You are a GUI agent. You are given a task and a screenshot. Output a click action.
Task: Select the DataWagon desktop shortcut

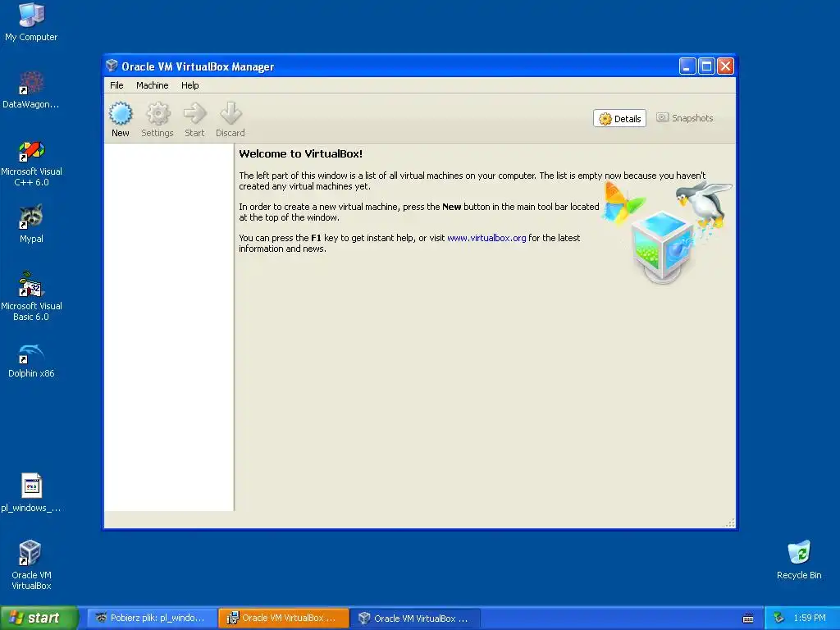pos(31,90)
